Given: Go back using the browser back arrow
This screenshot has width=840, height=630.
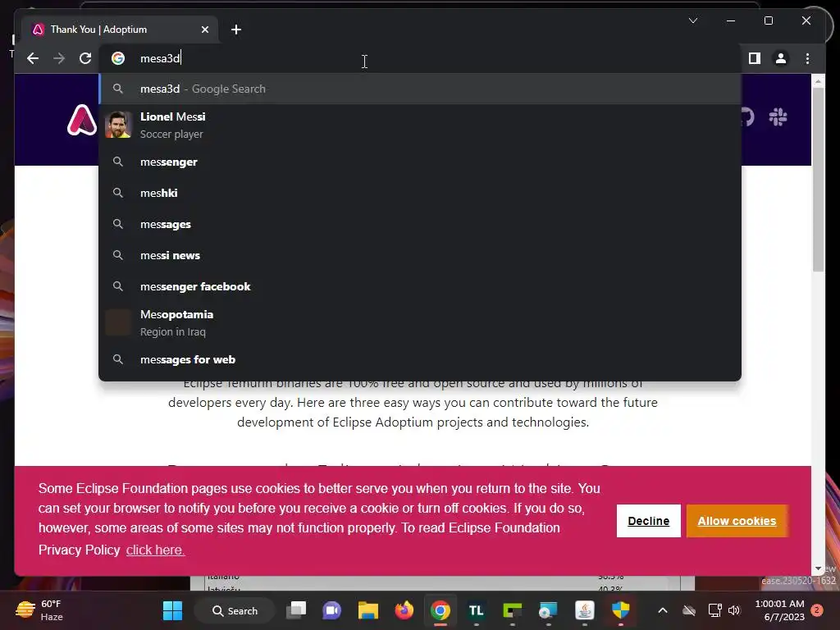Looking at the screenshot, I should click(x=33, y=58).
